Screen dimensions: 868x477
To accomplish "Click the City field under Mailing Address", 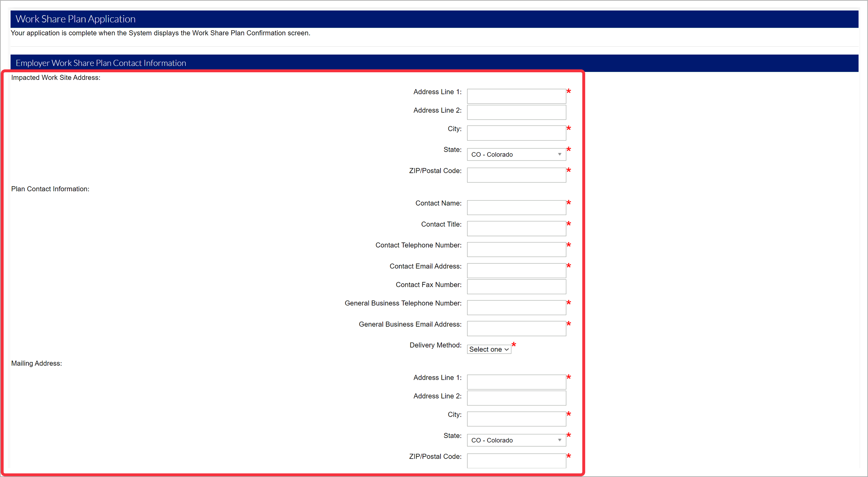I will pos(516,419).
